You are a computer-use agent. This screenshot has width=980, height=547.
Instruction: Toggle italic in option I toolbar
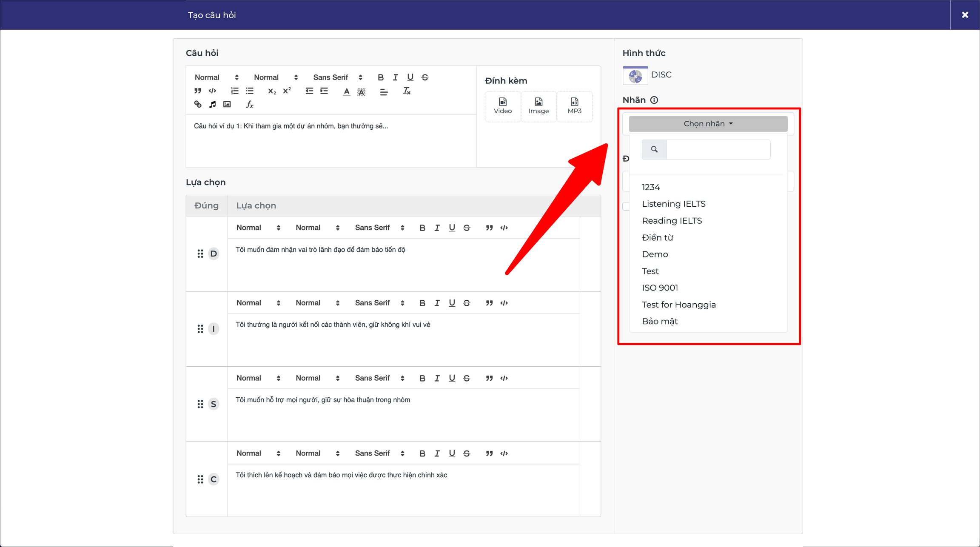click(437, 303)
